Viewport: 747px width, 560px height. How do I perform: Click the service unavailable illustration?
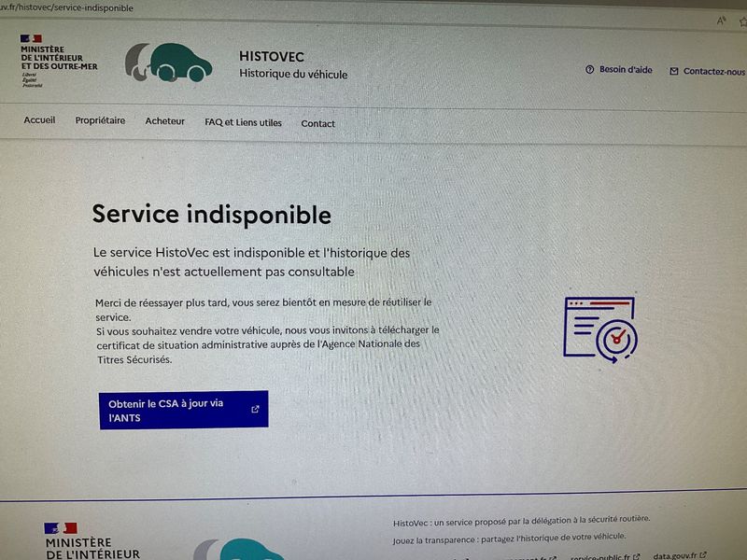click(600, 329)
